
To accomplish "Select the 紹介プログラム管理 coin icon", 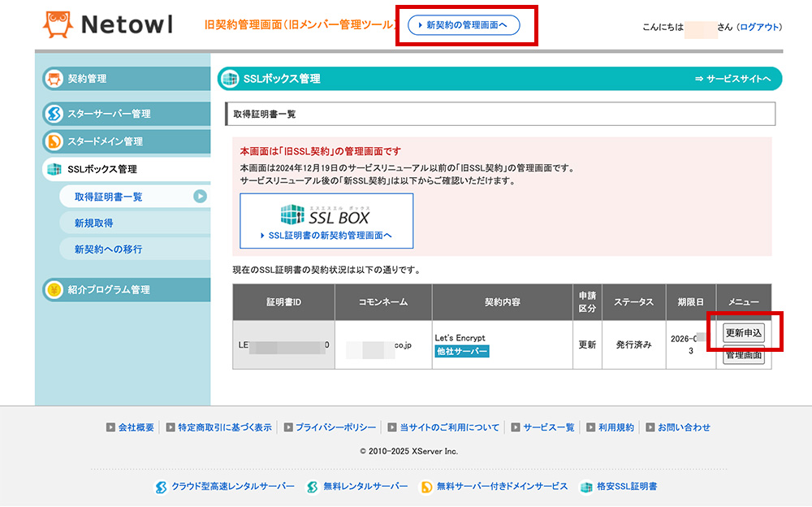I will [x=55, y=288].
